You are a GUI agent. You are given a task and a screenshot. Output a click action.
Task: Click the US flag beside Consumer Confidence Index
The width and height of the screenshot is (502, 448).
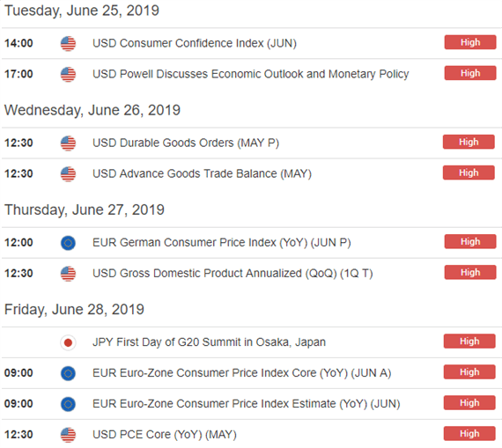pyautogui.click(x=68, y=43)
